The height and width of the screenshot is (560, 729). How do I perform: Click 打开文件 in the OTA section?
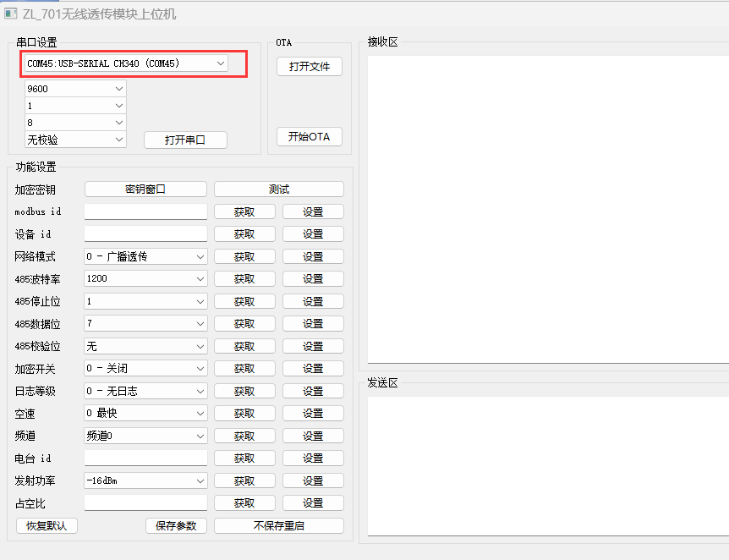pos(309,67)
